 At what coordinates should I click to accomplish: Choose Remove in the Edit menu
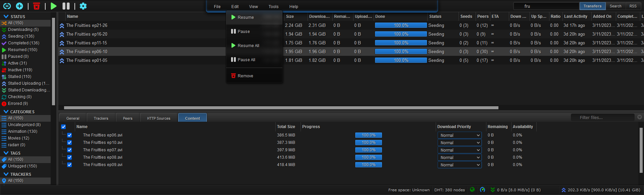[254, 76]
